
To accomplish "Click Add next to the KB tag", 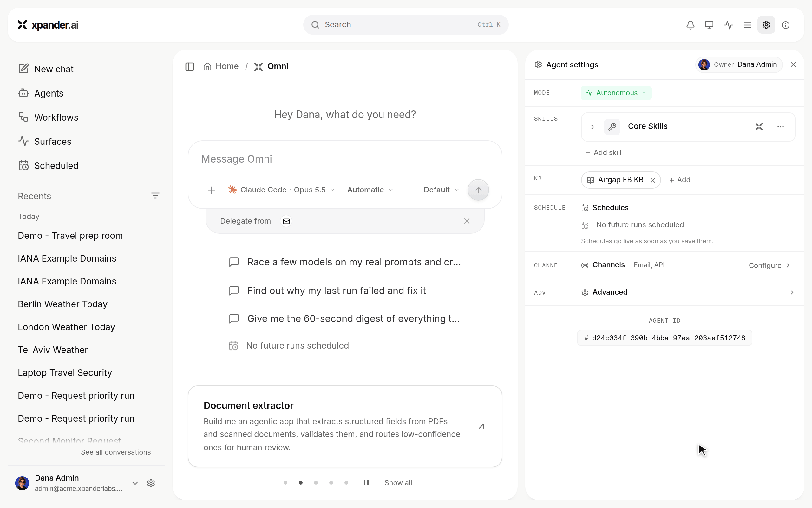I will [680, 180].
